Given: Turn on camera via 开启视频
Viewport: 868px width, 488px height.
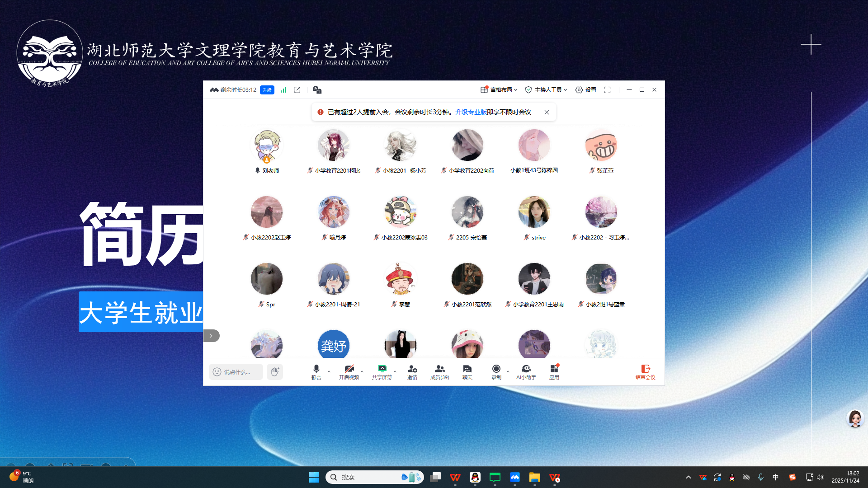Looking at the screenshot, I should pos(349,371).
